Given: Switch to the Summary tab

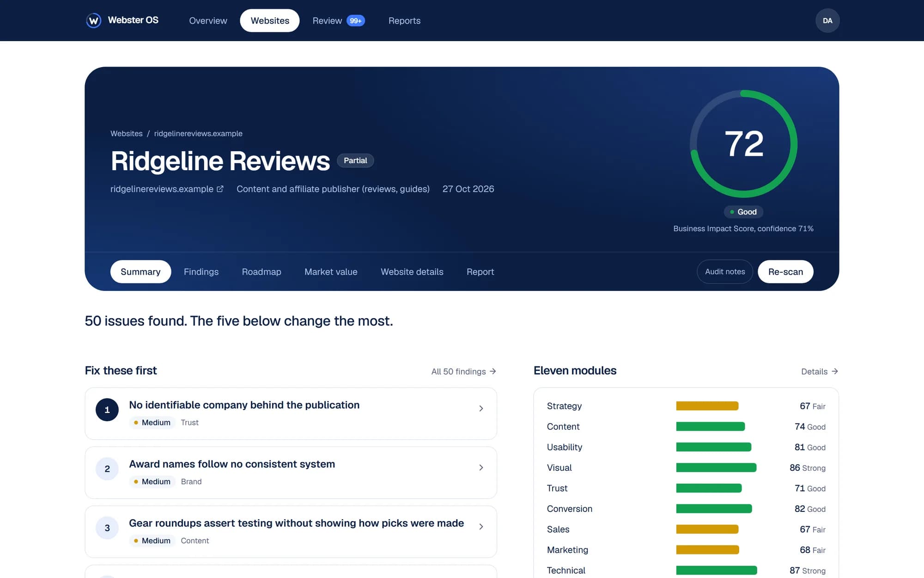Looking at the screenshot, I should [140, 271].
